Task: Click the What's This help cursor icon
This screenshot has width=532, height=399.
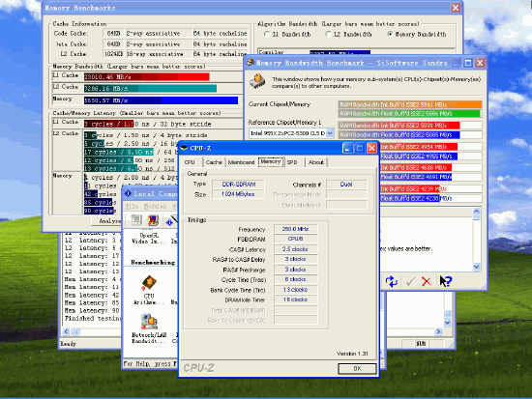Action: coord(446,281)
